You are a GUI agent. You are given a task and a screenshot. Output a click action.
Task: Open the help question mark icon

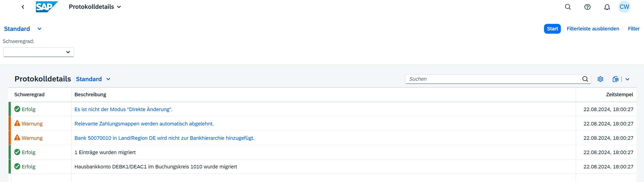coord(587,7)
